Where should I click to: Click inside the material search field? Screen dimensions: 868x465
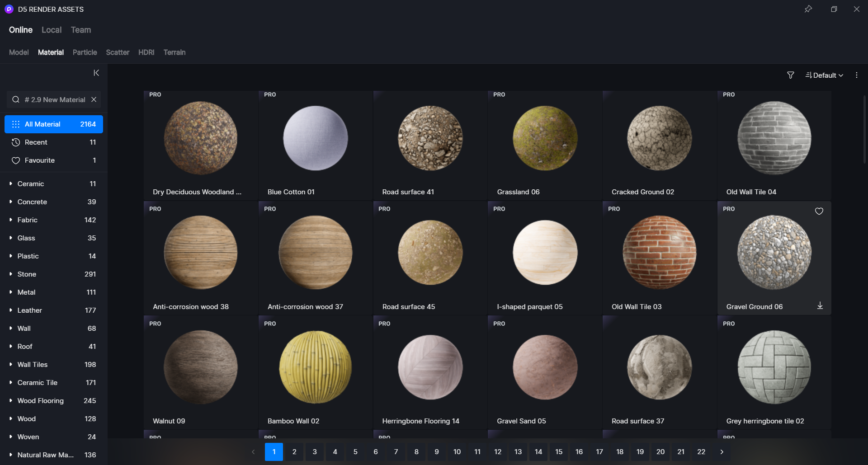54,99
